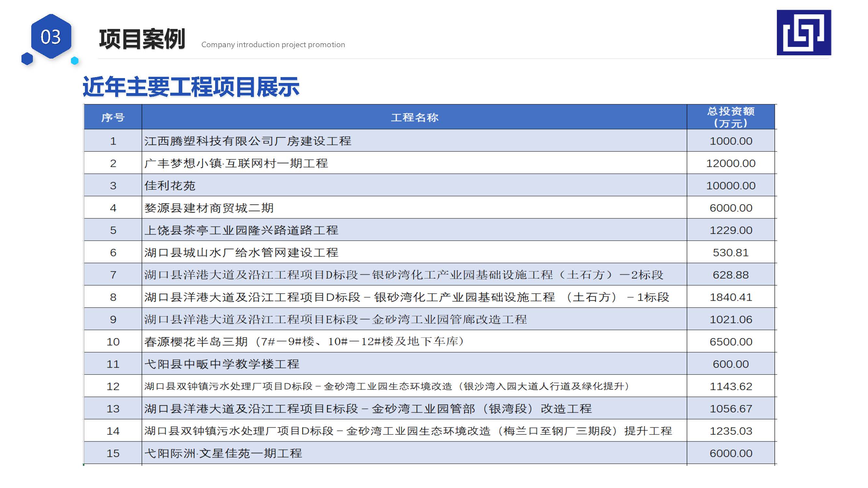This screenshot has width=868, height=488.
Task: Click serial number 11 cell
Action: (113, 364)
